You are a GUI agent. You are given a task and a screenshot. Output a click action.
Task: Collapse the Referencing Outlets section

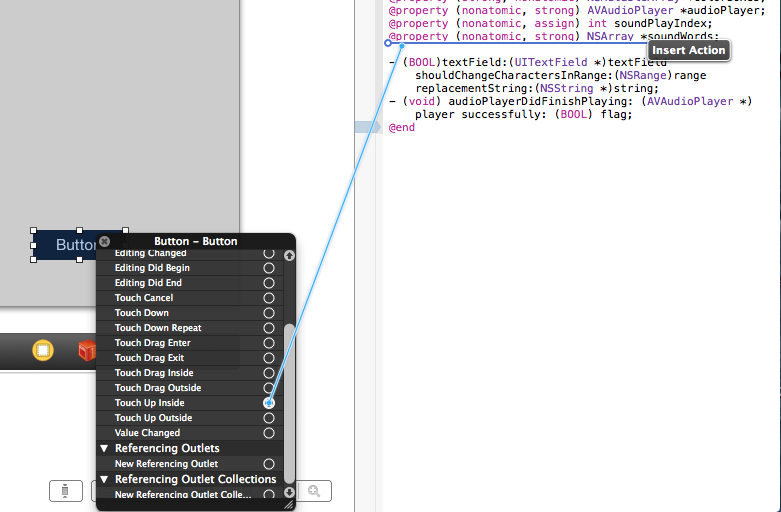coord(105,449)
